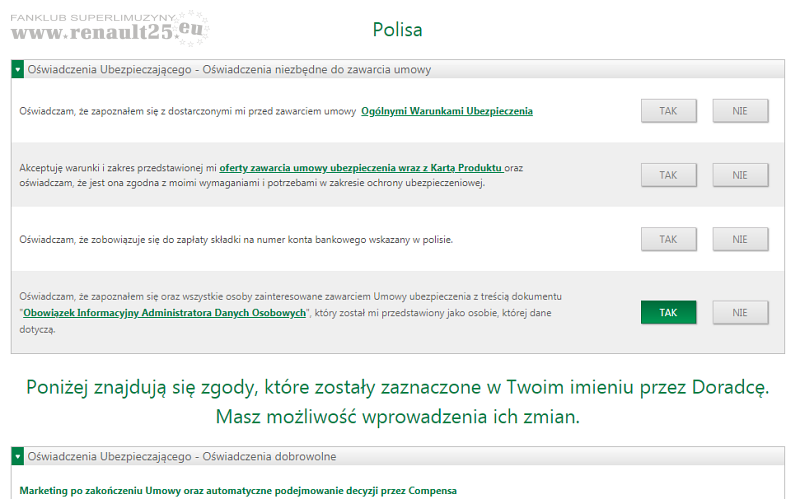
Task: Collapse the voluntary declarations section arrow
Action: pyautogui.click(x=17, y=457)
